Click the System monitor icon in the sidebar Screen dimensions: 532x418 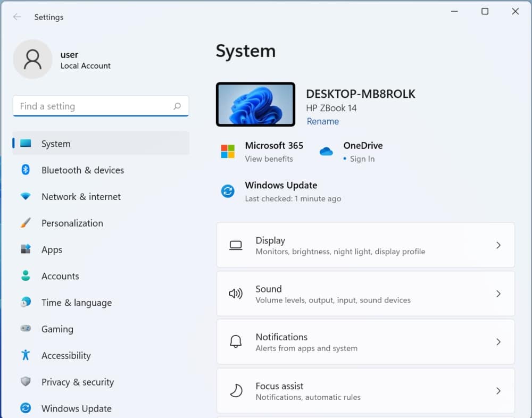(26, 143)
